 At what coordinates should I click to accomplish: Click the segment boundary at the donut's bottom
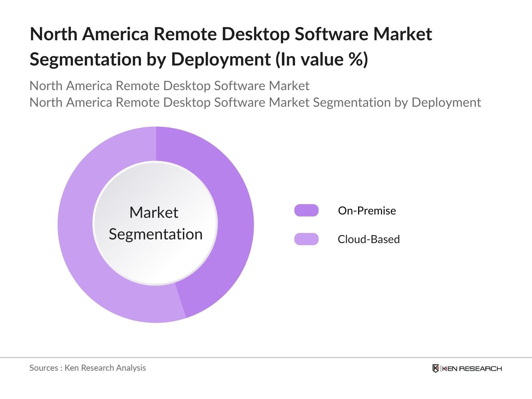pos(180,301)
